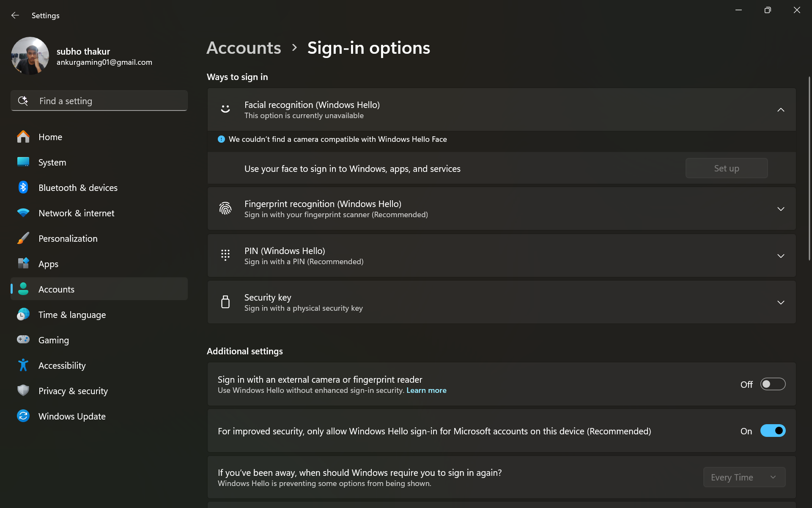
Task: Click the 'Privacy & security' sidebar label
Action: click(x=73, y=391)
